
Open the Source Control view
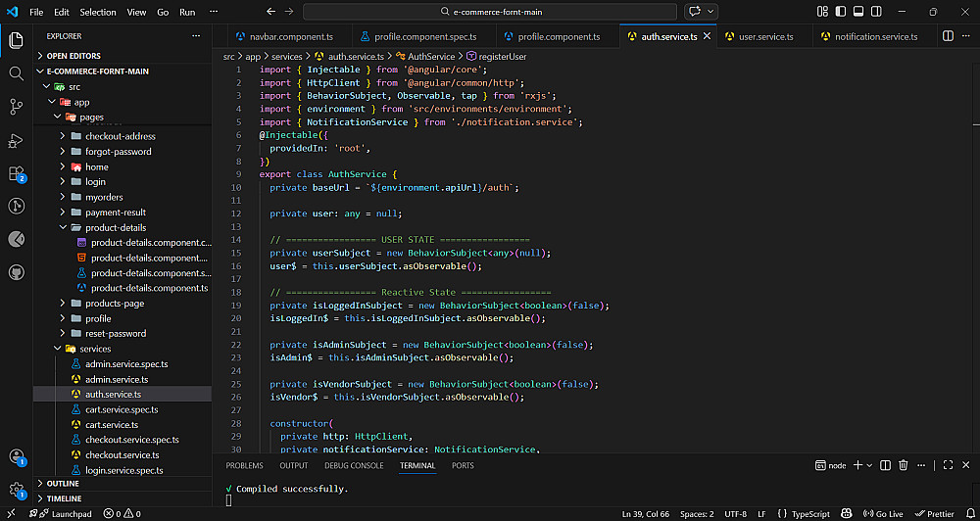[x=16, y=107]
